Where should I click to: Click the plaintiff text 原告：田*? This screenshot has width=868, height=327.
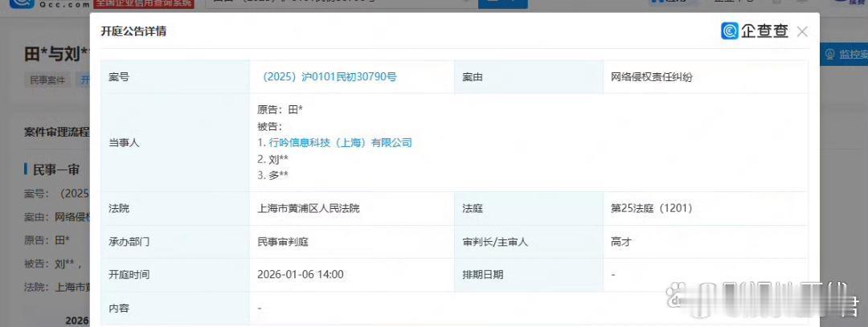pos(280,110)
